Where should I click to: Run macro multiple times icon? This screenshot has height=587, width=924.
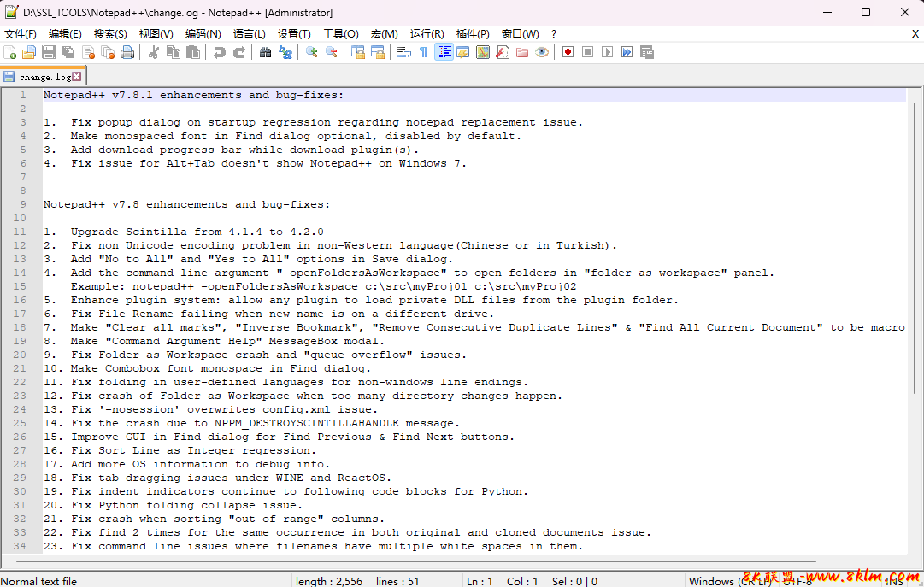[x=627, y=52]
